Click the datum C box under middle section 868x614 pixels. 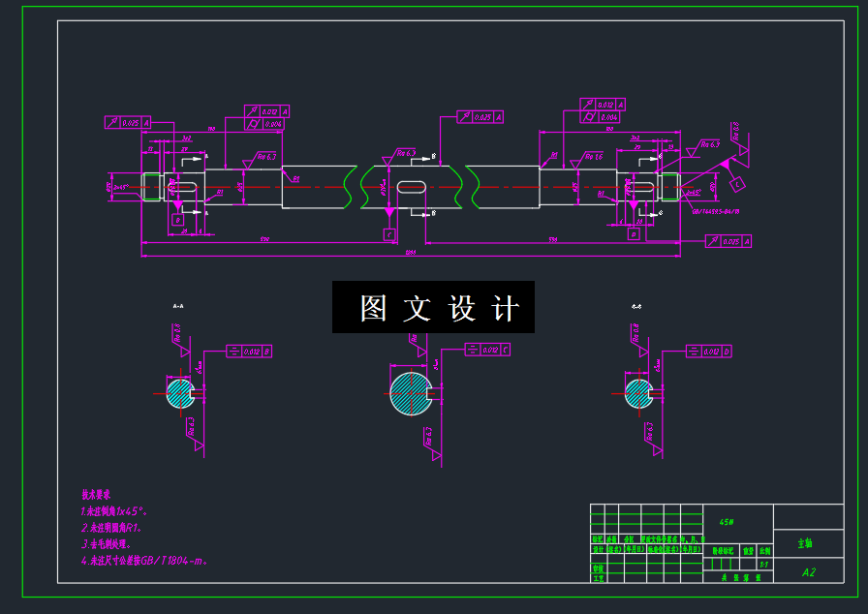(x=389, y=235)
